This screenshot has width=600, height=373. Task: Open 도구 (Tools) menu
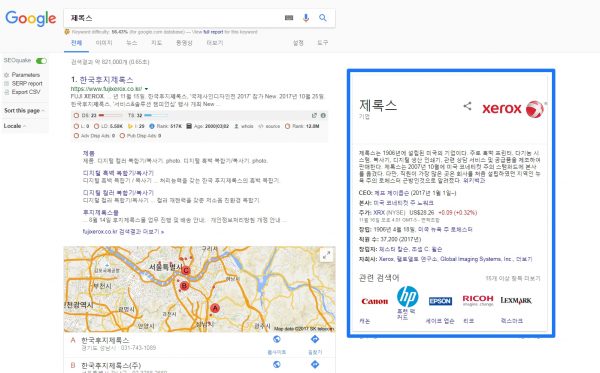[x=323, y=43]
